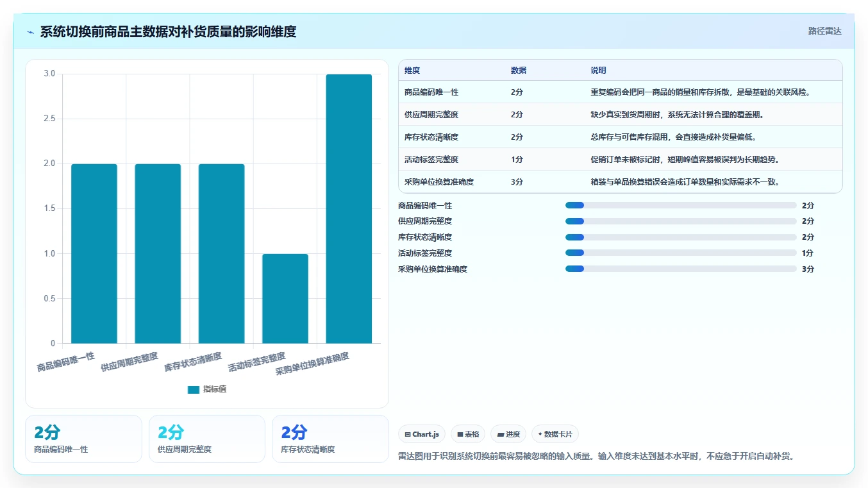Click the 库存状态清晰度 progress bar

(681, 237)
